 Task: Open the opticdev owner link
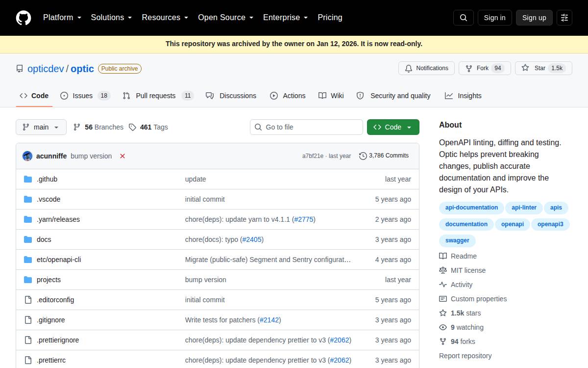46,69
